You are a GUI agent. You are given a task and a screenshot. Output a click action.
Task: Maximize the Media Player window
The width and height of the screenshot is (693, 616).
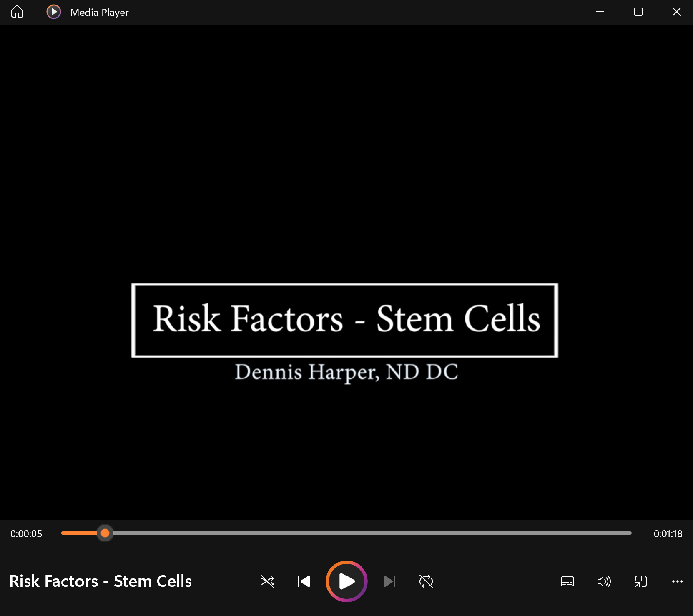coord(638,12)
